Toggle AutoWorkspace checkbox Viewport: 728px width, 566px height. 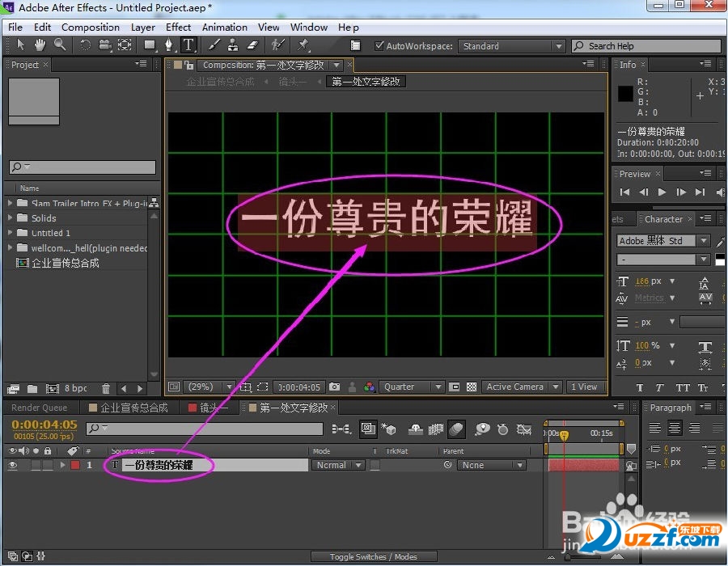(379, 45)
